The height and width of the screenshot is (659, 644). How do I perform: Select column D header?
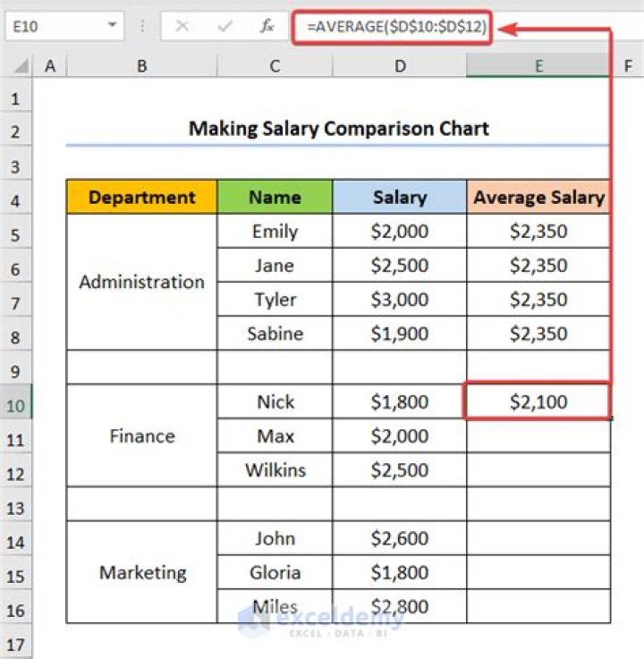(399, 66)
